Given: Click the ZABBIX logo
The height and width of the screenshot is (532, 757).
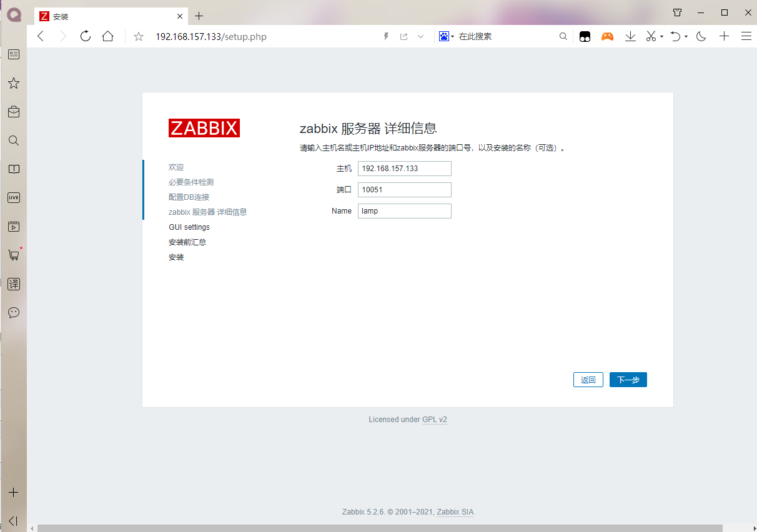Looking at the screenshot, I should (x=204, y=128).
